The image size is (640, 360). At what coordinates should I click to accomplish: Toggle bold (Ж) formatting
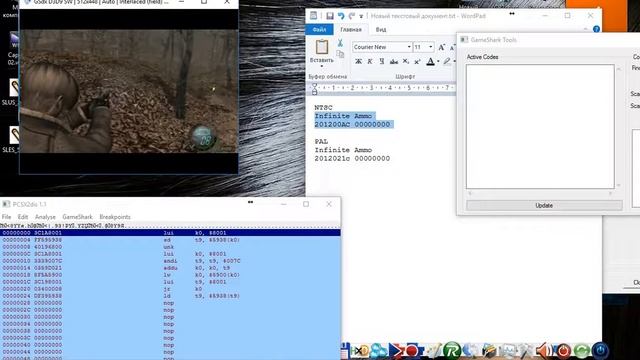(x=358, y=62)
